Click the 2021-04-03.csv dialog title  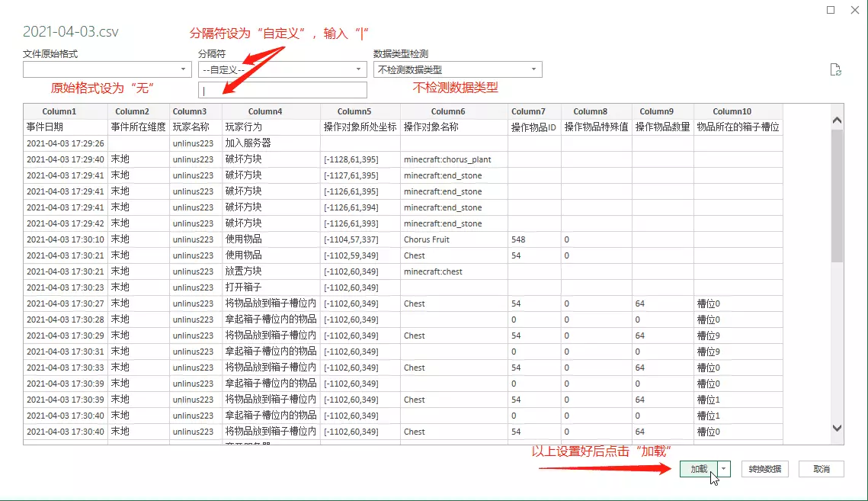point(70,31)
